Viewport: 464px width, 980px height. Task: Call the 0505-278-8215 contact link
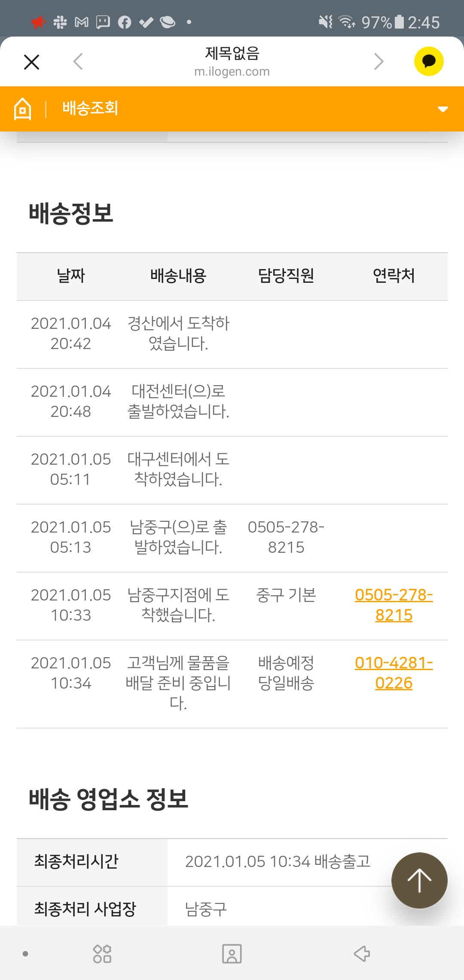click(394, 605)
